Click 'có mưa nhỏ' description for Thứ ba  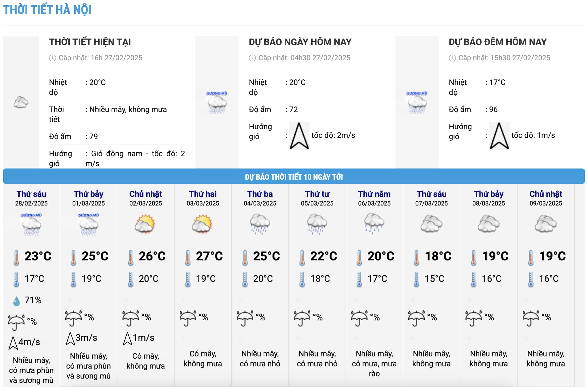(260, 364)
